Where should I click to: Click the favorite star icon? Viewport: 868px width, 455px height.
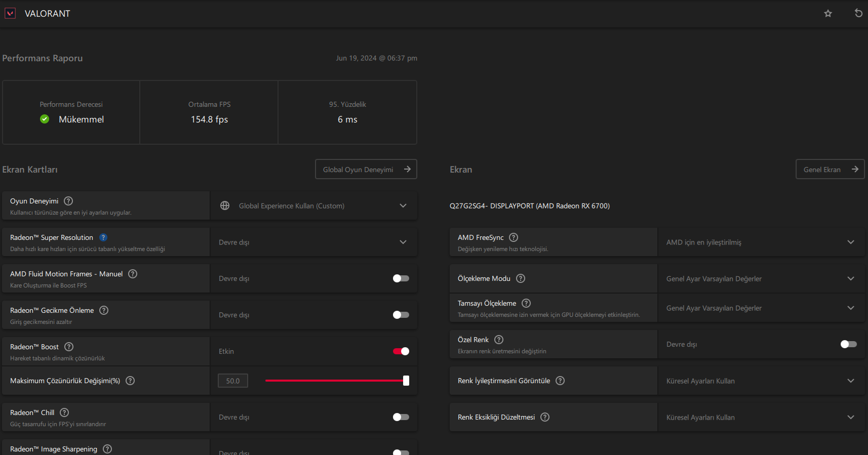click(x=828, y=14)
